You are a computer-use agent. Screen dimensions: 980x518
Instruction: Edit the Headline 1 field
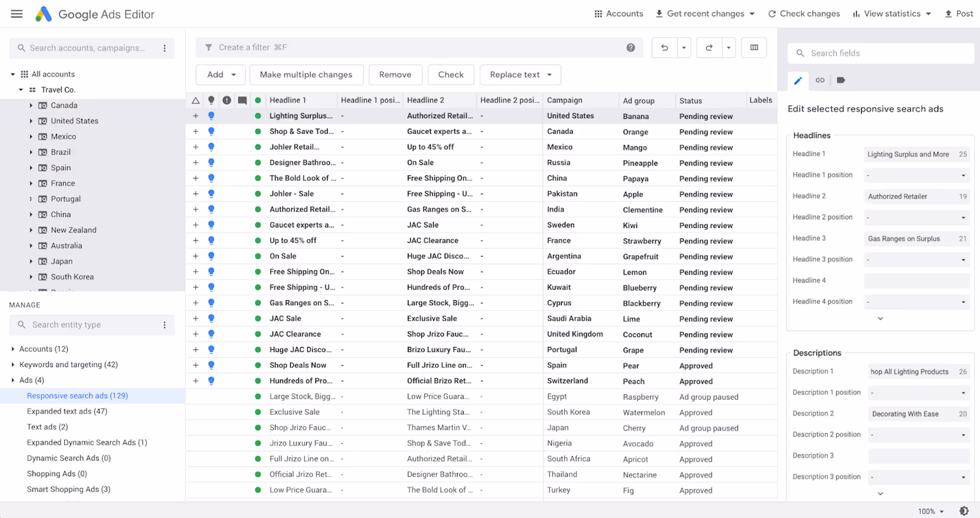[x=917, y=154]
